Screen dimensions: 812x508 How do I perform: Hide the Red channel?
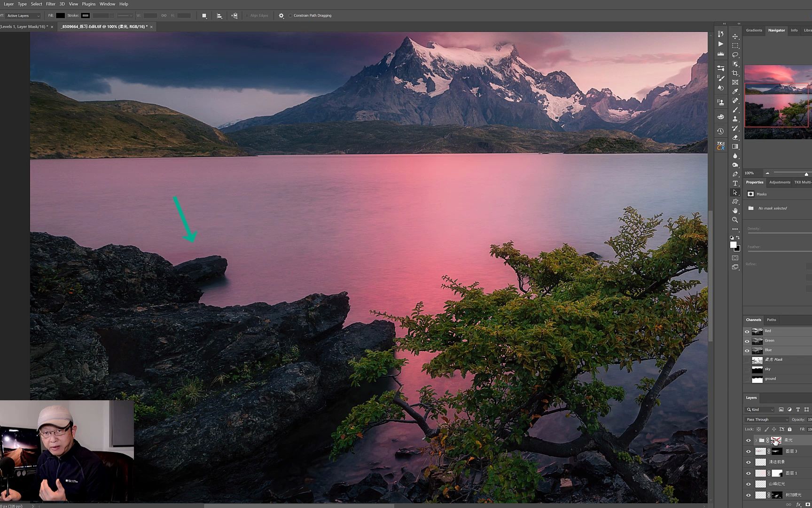(747, 332)
